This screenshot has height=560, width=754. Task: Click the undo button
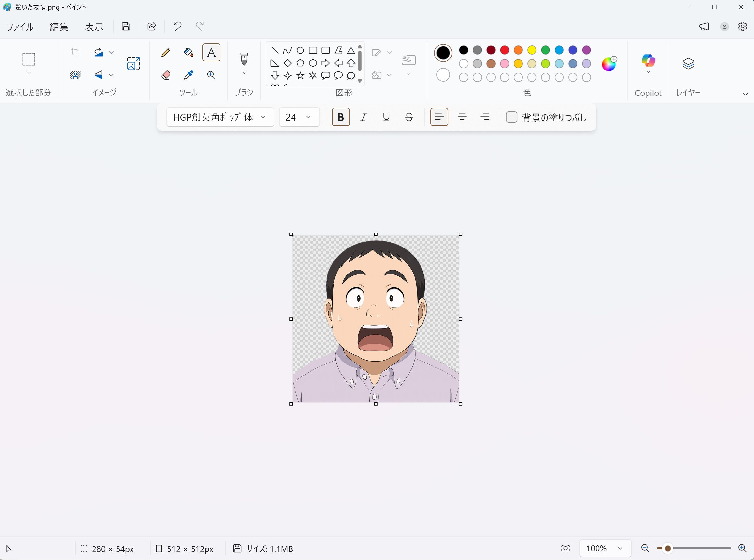click(x=177, y=26)
